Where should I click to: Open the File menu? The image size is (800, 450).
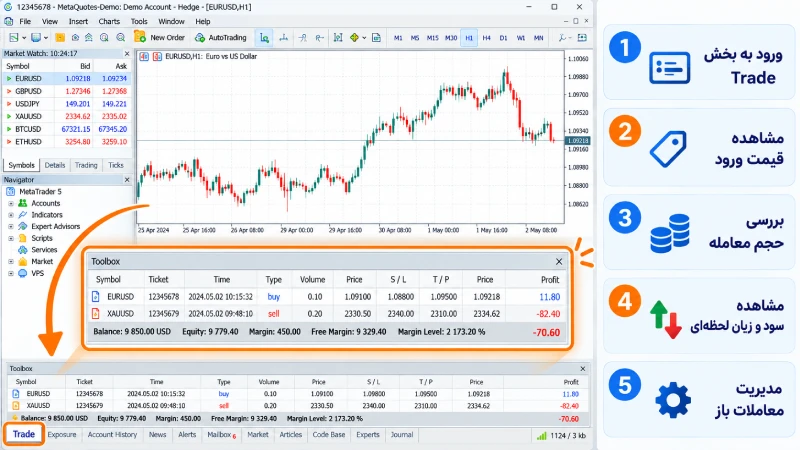[25, 21]
